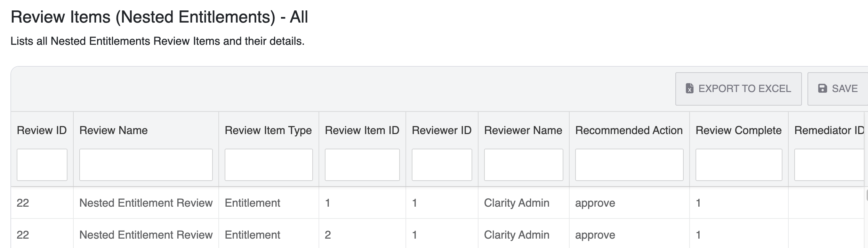This screenshot has width=868, height=248.
Task: Click the Review Item Type filter input
Action: pos(268,165)
